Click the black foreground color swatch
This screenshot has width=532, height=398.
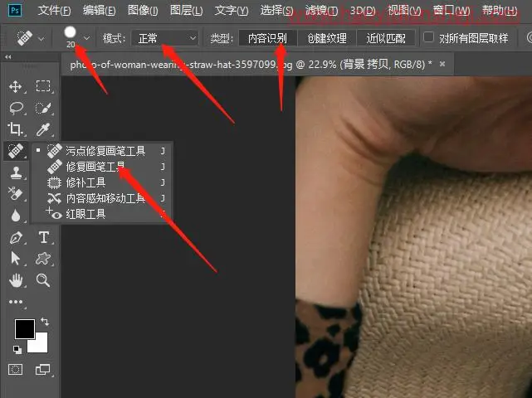(23, 328)
